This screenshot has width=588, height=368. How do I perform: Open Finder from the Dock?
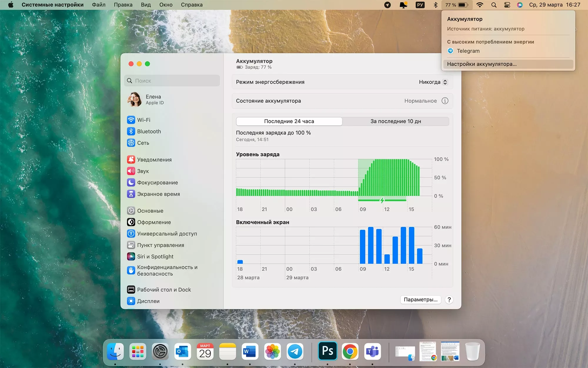point(115,352)
